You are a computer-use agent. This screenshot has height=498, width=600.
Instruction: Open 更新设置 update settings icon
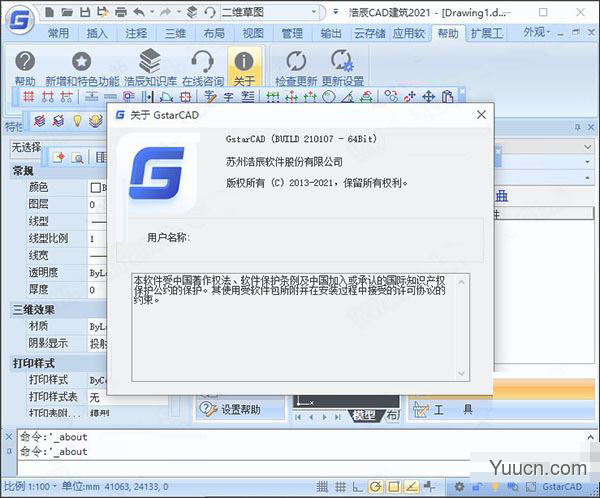[342, 61]
